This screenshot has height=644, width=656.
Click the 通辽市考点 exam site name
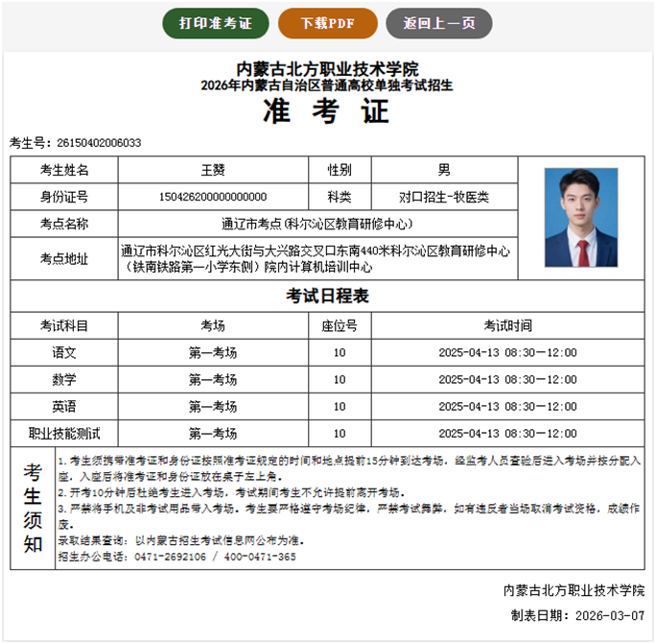(316, 224)
